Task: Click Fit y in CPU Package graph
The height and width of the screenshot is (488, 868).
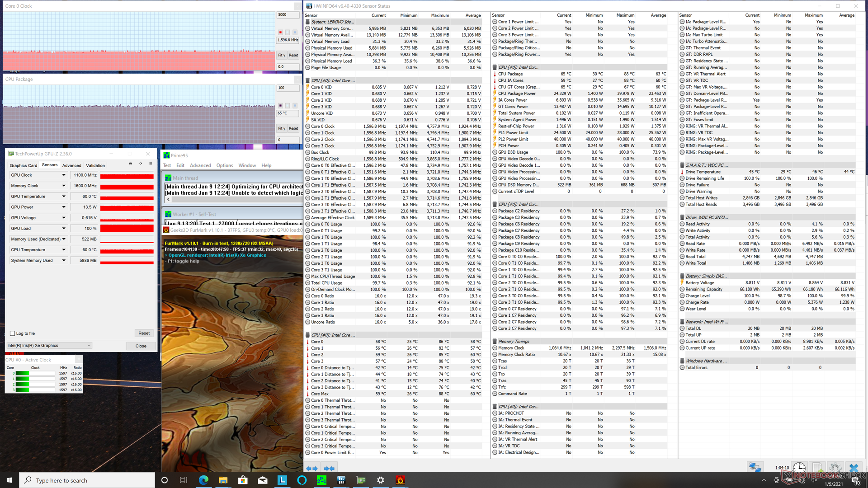Action: click(x=282, y=128)
